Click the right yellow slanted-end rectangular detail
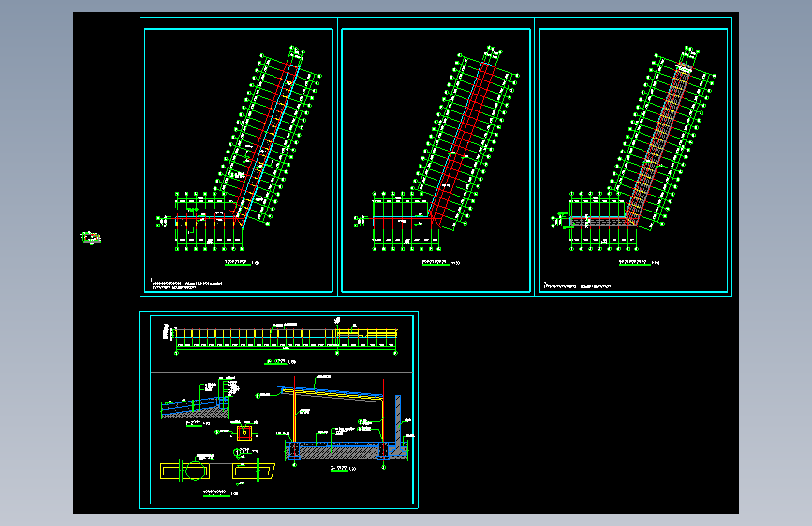812x526 pixels. point(253,471)
